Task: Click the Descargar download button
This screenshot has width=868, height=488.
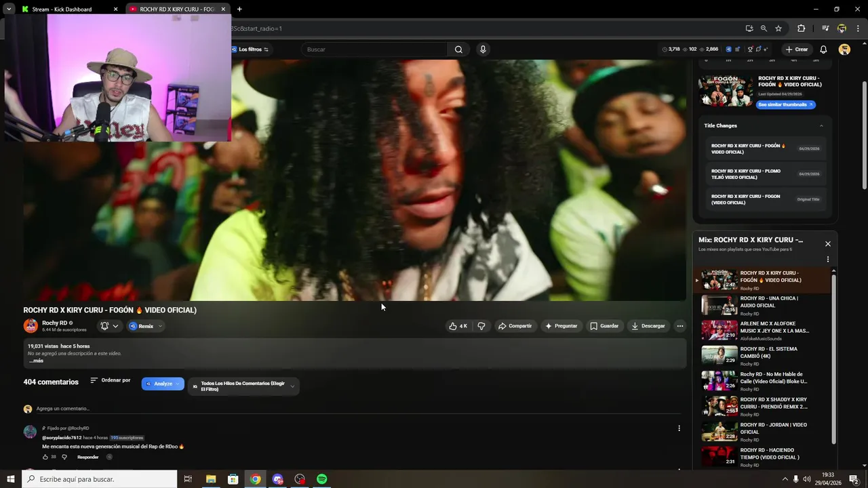Action: (x=648, y=326)
